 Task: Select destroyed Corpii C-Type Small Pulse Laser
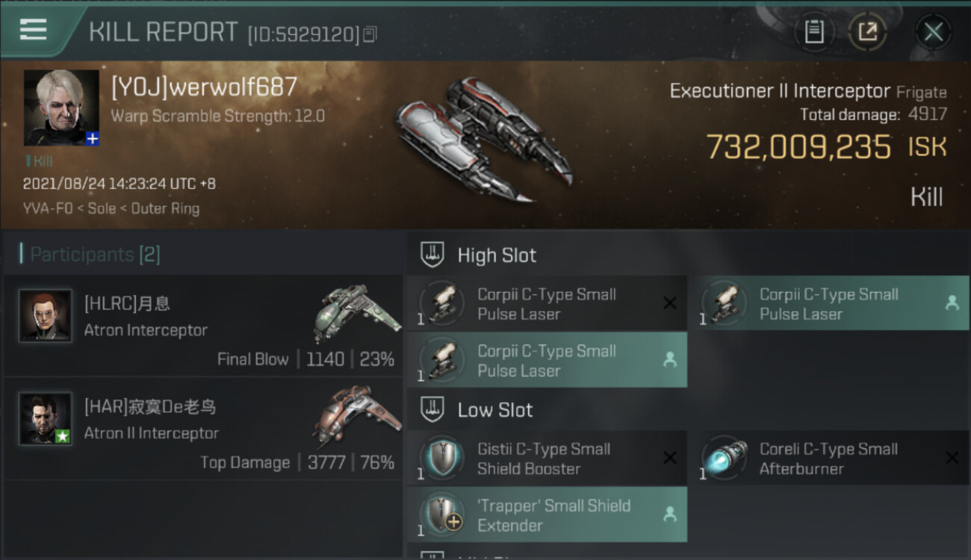[547, 303]
